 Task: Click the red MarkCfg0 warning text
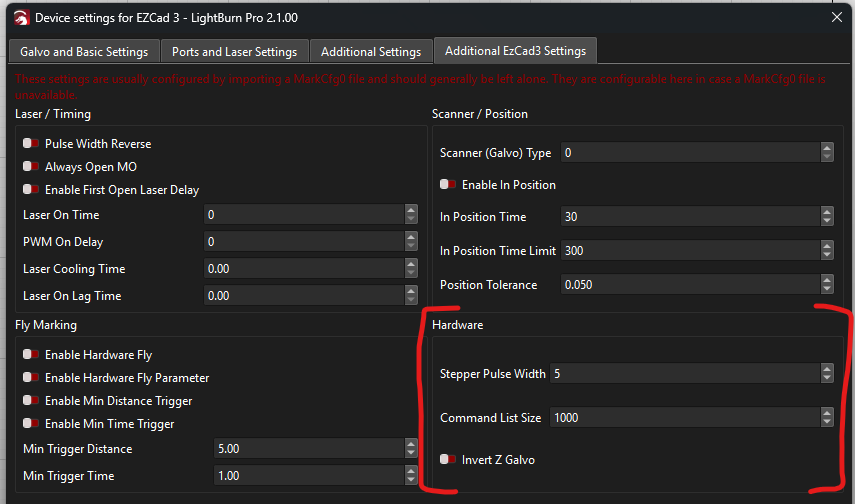[420, 87]
